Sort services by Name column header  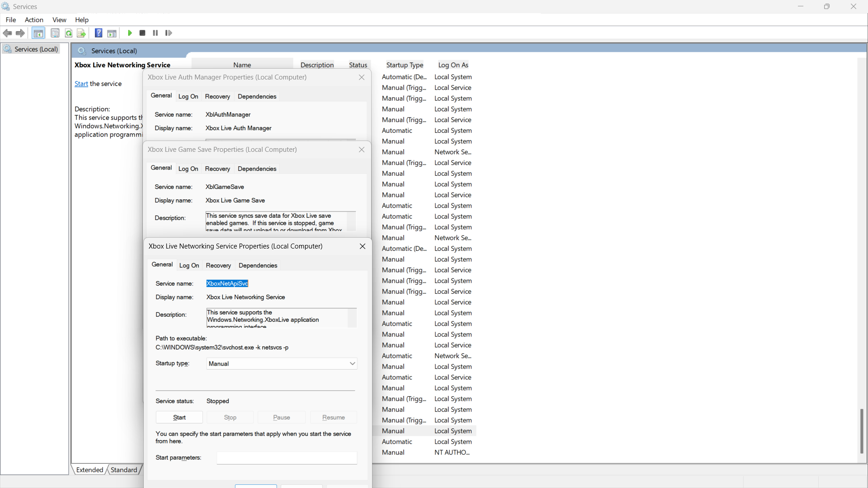coord(242,65)
